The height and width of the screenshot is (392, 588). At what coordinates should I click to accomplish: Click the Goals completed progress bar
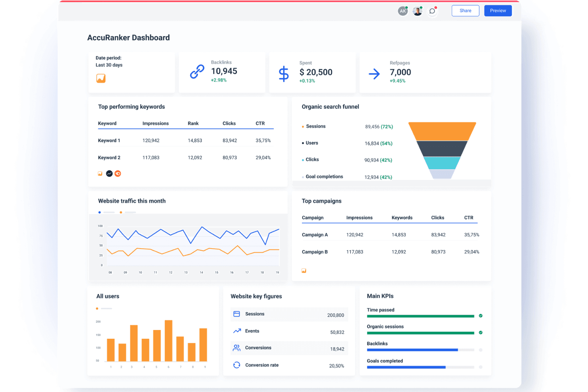(x=421, y=367)
